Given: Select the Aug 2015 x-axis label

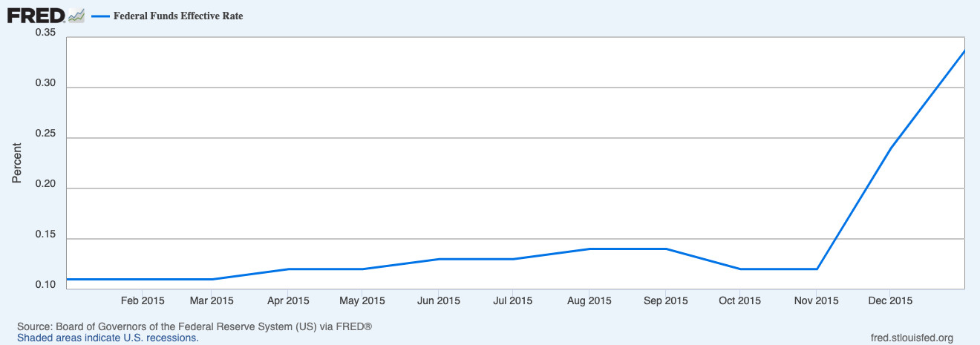Looking at the screenshot, I should pos(589,300).
